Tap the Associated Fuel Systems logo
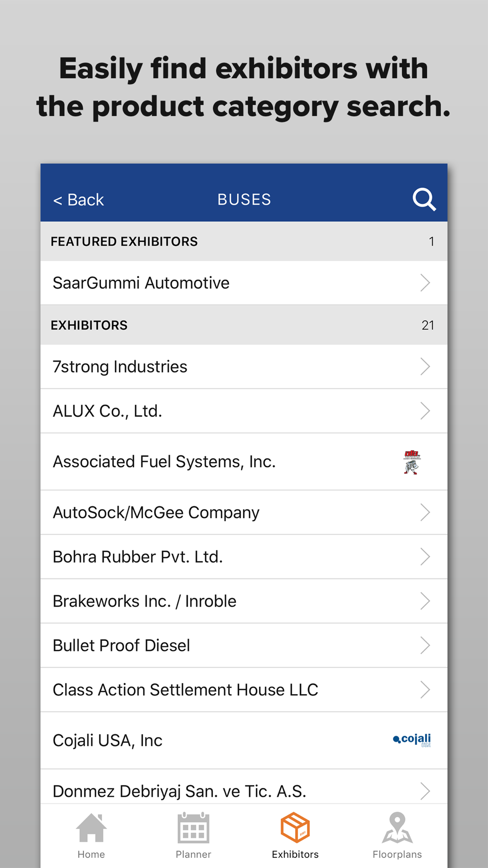Screen dimensions: 488x868 coord(411,462)
